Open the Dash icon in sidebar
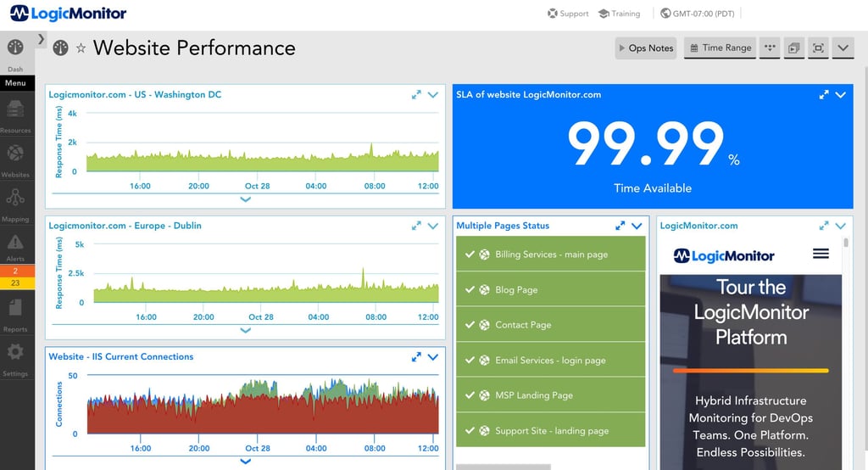The image size is (868, 470). coord(15,48)
